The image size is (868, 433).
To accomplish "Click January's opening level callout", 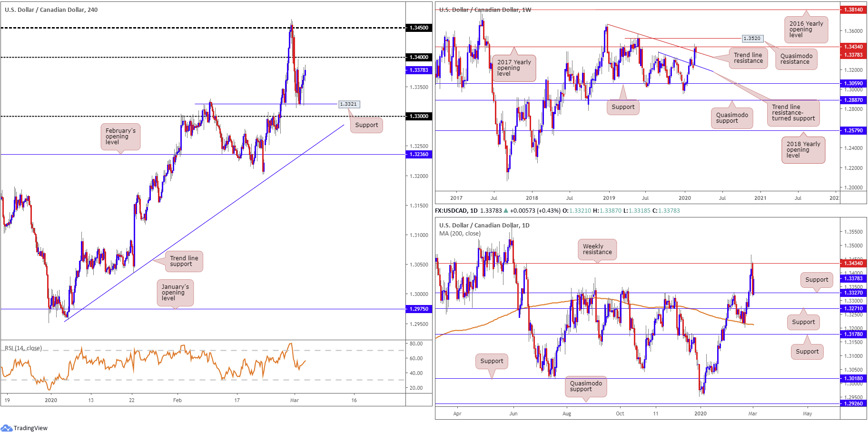I will 175,293.
